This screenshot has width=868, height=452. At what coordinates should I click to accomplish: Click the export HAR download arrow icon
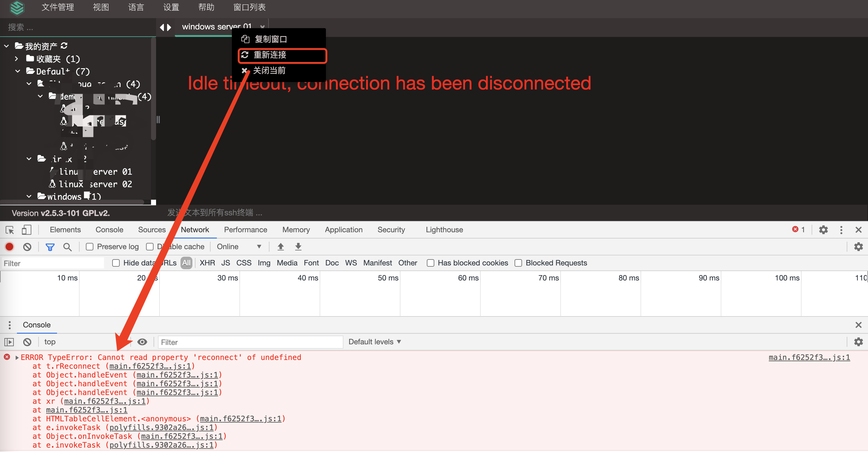tap(298, 247)
